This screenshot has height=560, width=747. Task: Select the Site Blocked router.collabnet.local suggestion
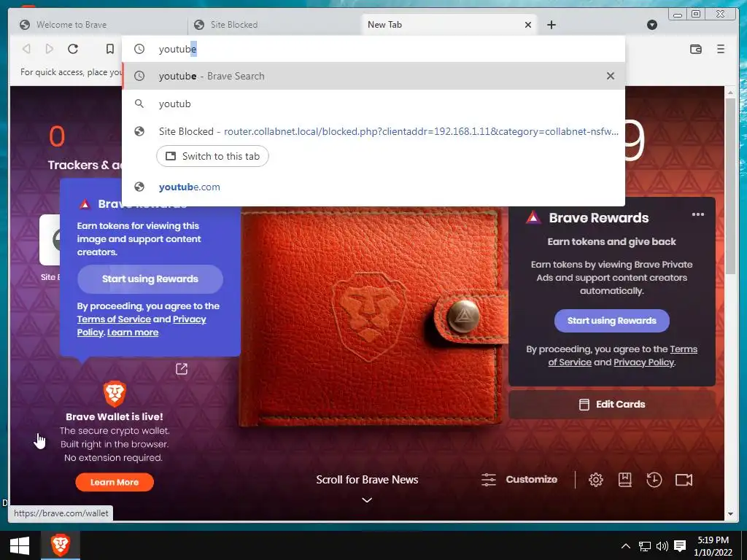click(373, 131)
